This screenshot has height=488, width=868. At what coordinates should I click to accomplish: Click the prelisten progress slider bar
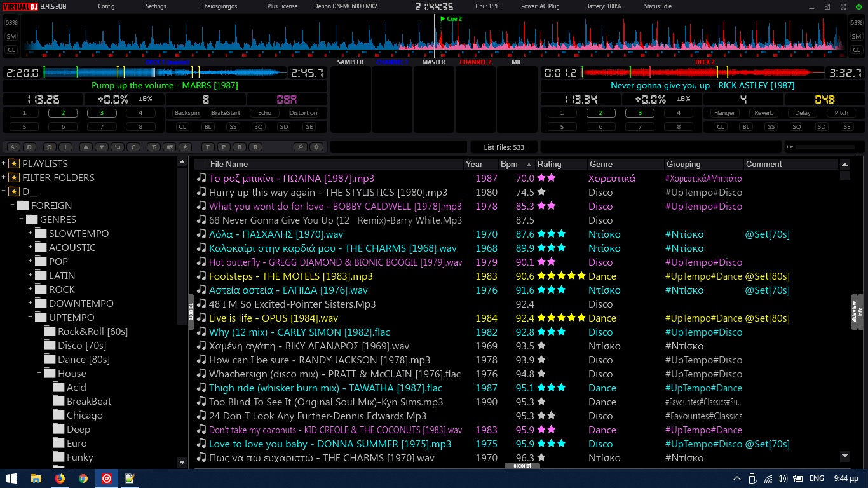(x=824, y=147)
